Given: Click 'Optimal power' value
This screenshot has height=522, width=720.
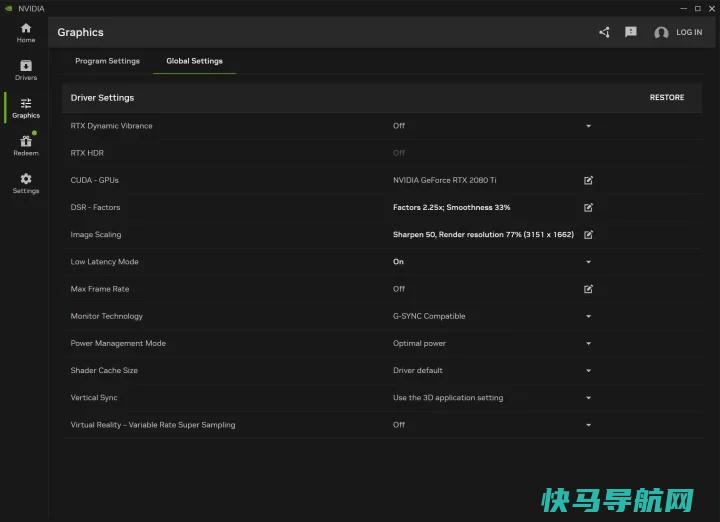Looking at the screenshot, I should [x=419, y=343].
